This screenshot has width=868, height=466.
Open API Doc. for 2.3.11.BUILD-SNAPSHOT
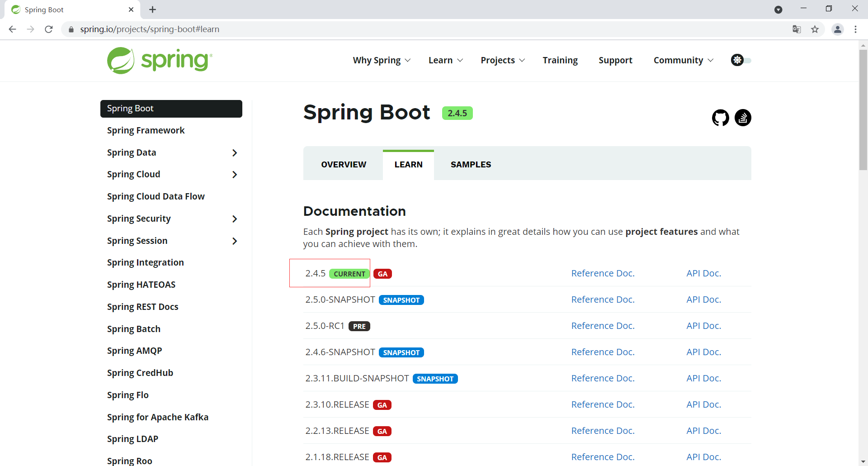[703, 378]
